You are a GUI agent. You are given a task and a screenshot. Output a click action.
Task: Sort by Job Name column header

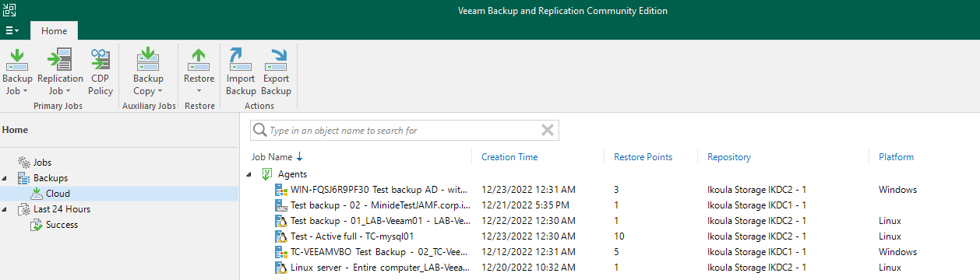(272, 157)
